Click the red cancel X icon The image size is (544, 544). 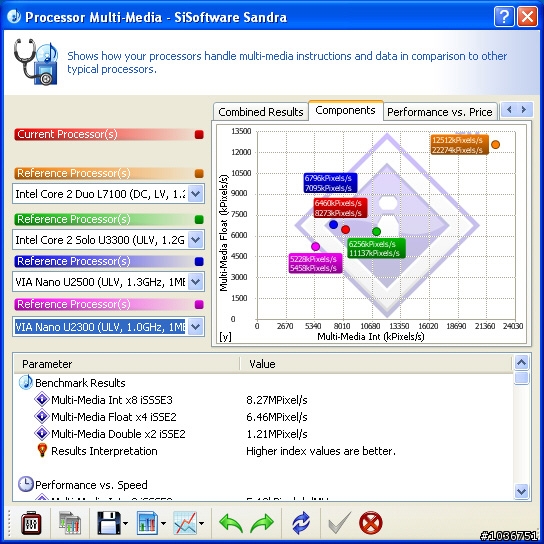371,523
